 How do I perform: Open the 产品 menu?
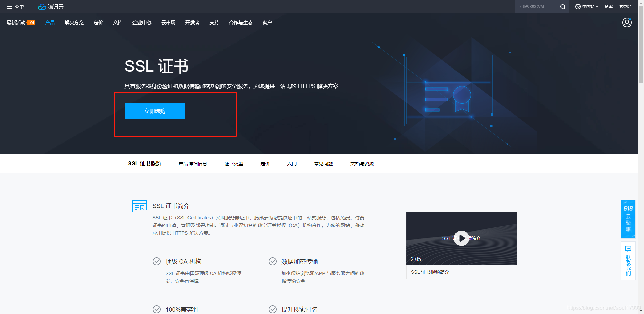[50, 23]
